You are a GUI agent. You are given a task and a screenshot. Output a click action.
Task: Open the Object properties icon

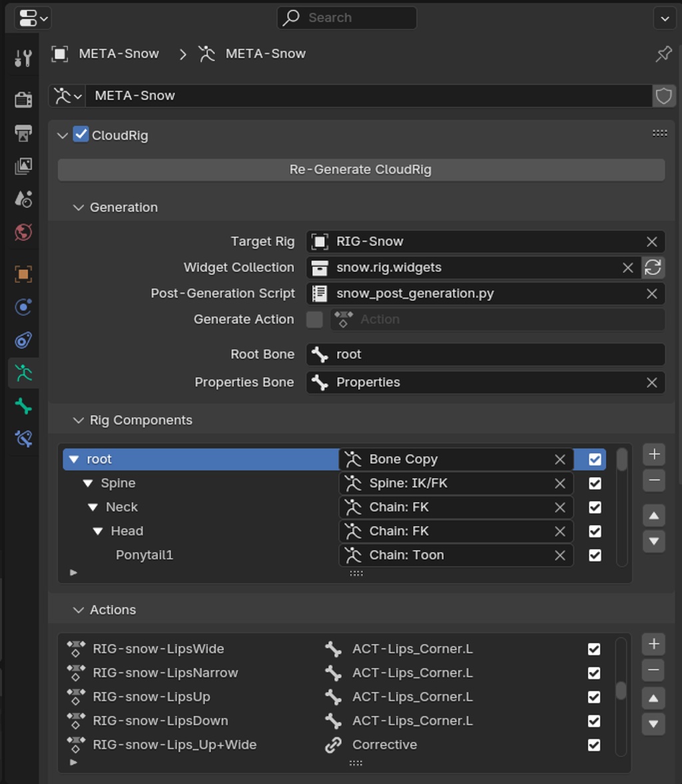click(x=23, y=274)
